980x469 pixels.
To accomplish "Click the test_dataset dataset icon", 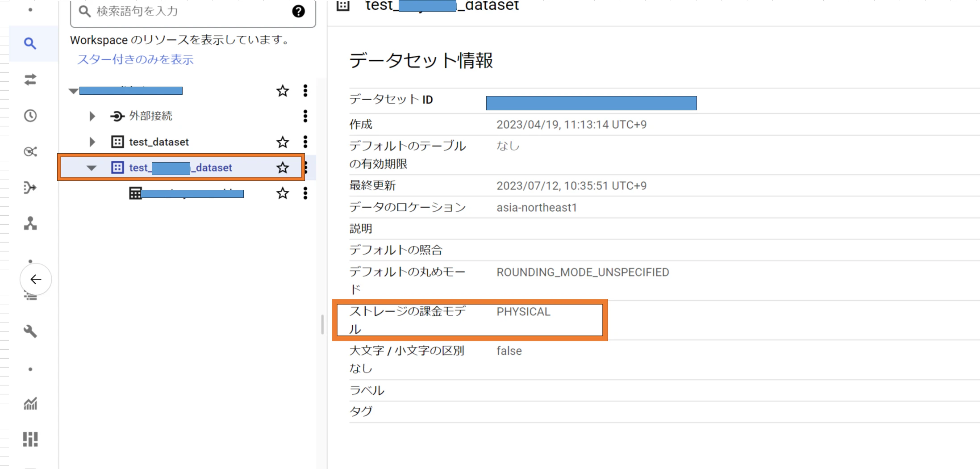I will pyautogui.click(x=117, y=142).
